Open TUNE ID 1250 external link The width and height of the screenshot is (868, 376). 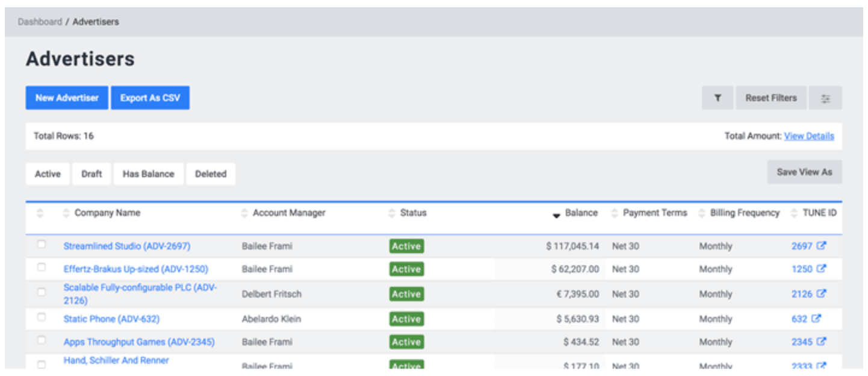[x=823, y=269]
